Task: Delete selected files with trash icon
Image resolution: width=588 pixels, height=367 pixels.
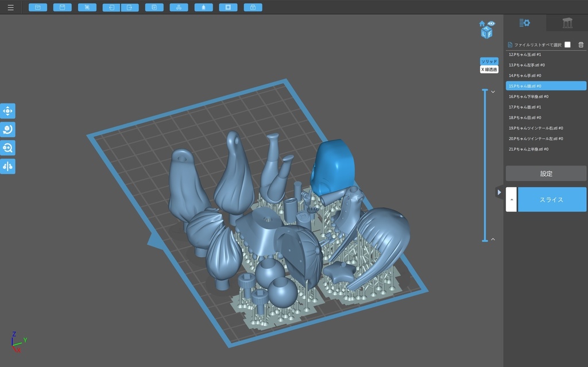Action: 581,45
